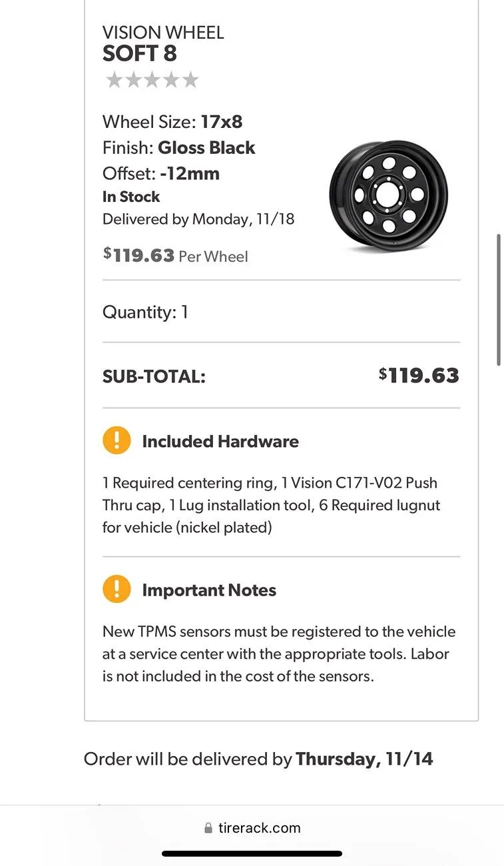Screen dimensions: 504x866
Task: Click the Included Hardware alert icon
Action: (x=117, y=441)
